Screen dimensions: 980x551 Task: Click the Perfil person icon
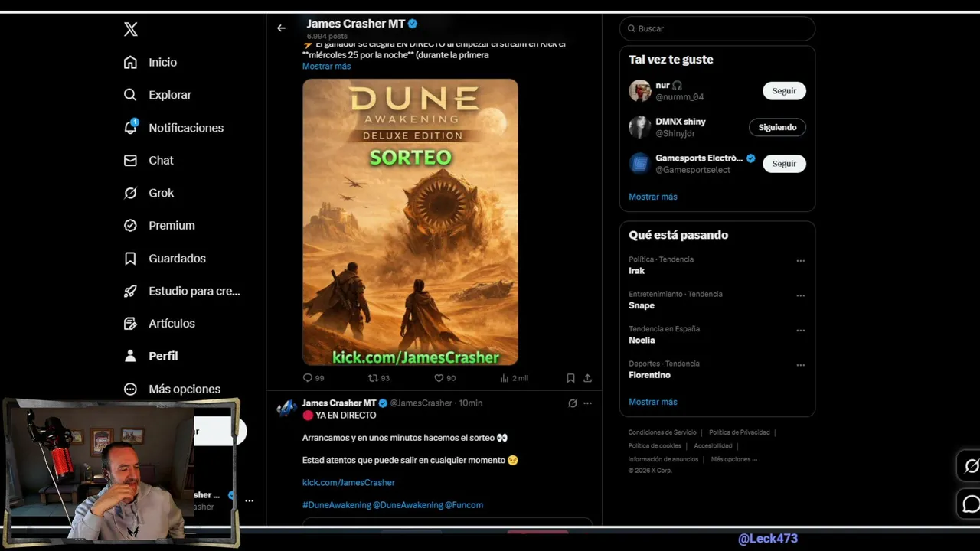(x=130, y=356)
